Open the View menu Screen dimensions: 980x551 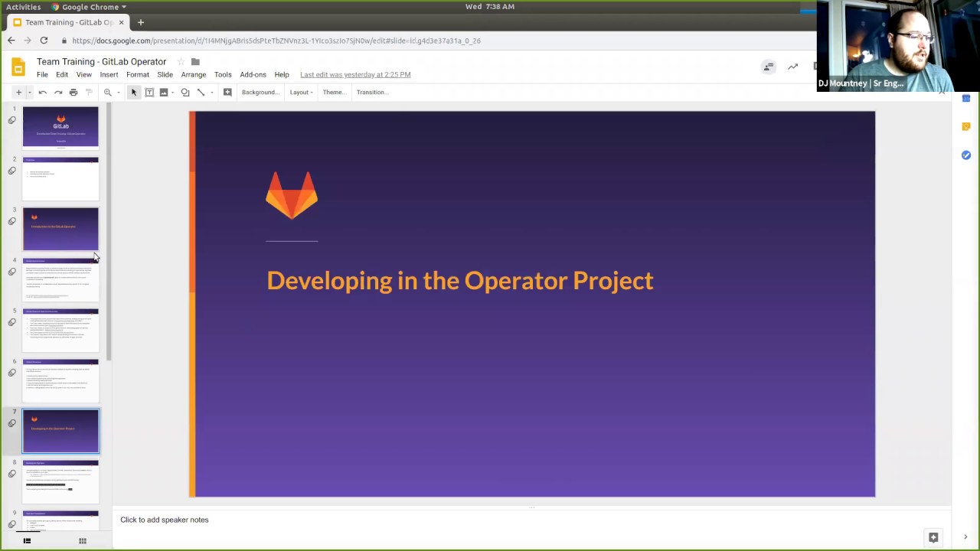point(84,74)
